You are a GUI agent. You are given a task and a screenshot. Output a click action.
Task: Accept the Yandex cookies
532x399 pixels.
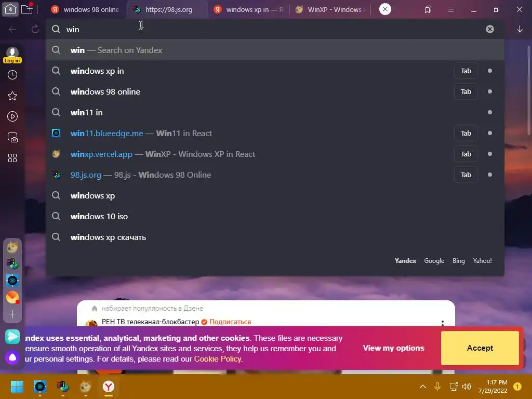480,348
